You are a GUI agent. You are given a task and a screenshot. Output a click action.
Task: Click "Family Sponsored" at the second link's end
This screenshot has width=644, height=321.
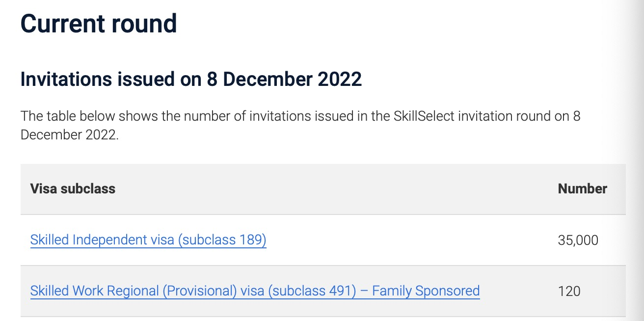coord(426,291)
